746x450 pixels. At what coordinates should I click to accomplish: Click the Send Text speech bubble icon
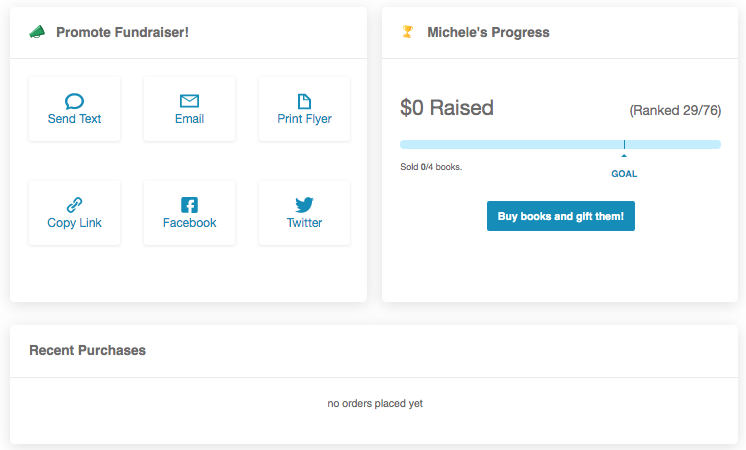click(x=74, y=101)
